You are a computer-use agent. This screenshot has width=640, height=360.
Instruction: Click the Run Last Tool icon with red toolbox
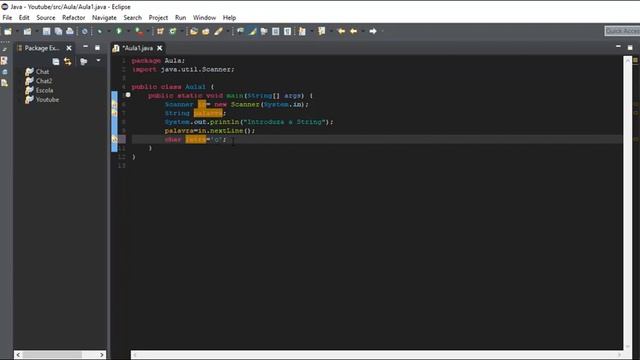139,31
